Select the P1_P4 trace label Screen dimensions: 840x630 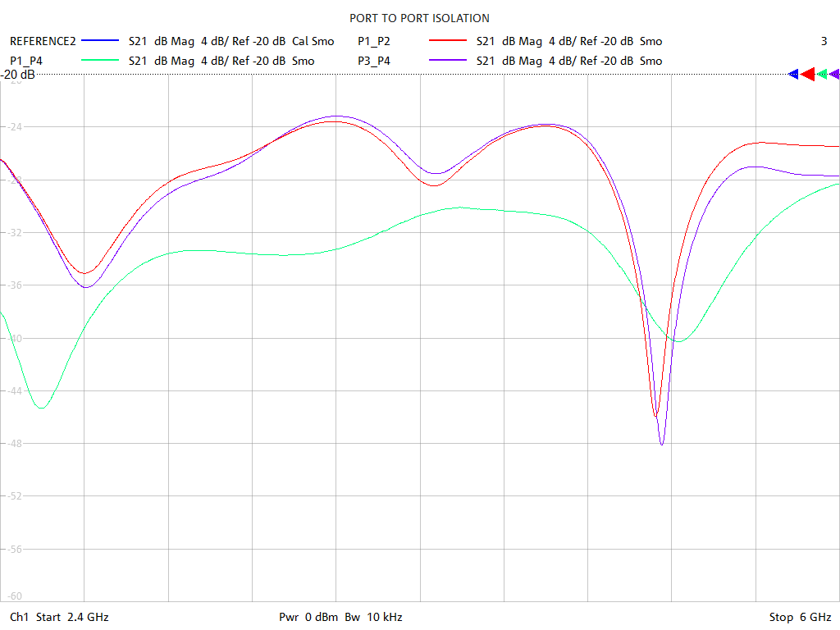[26, 61]
